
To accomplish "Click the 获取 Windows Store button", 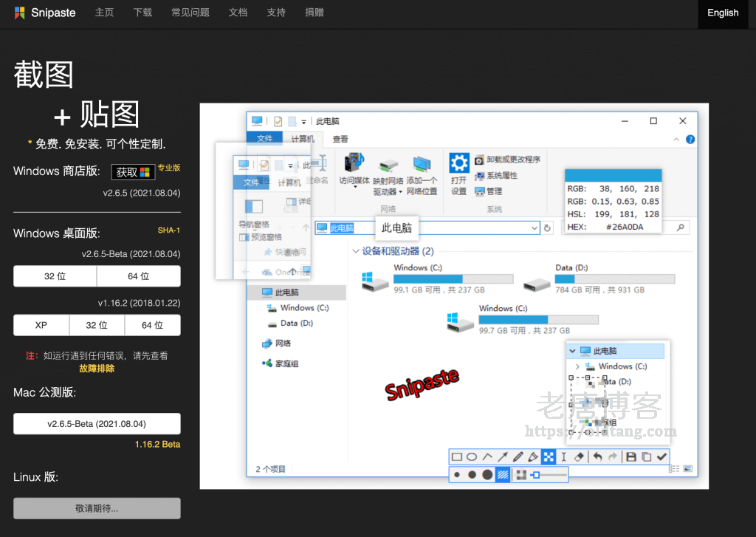I will (133, 171).
